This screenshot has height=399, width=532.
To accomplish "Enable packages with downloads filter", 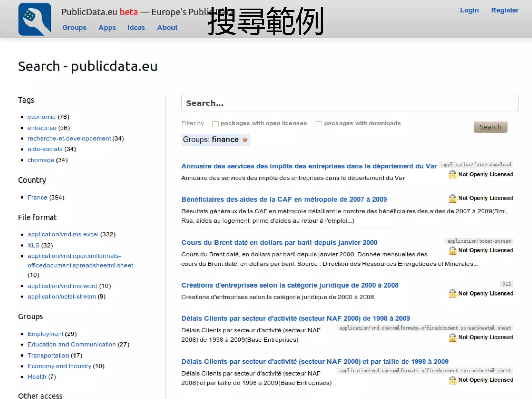I will 319,124.
